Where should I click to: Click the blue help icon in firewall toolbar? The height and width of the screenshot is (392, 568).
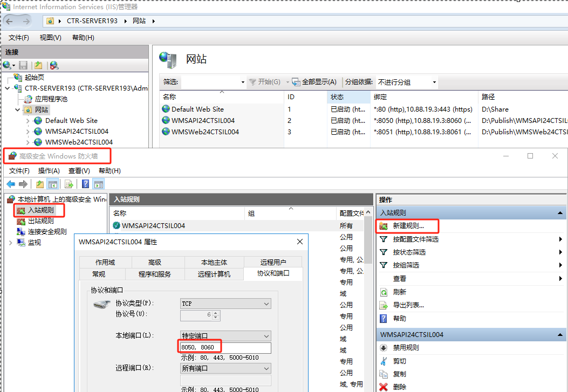point(85,184)
